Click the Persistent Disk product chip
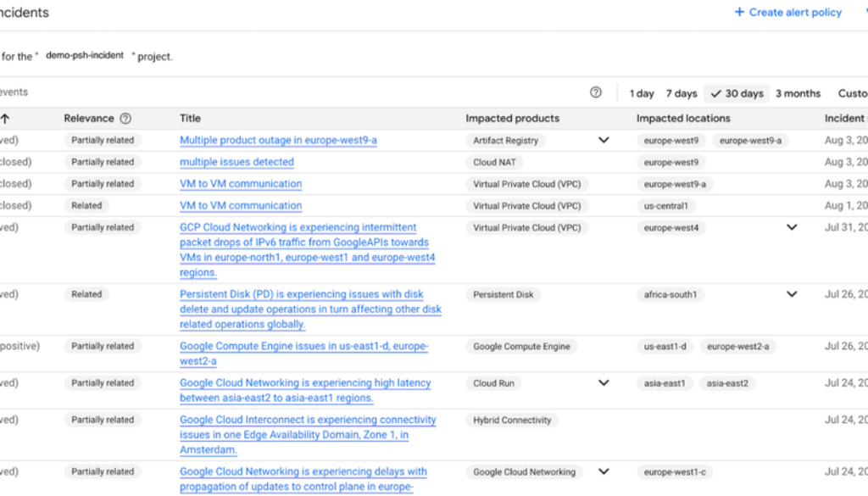 504,294
